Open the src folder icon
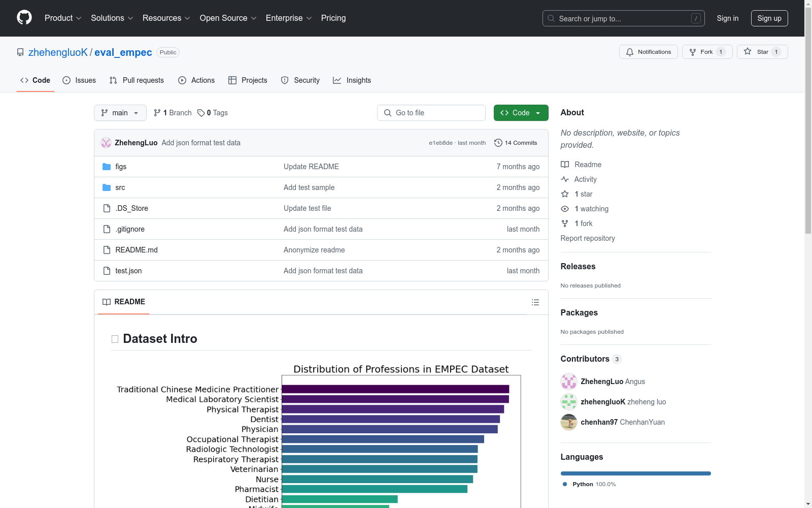This screenshot has width=812, height=508. 107,187
